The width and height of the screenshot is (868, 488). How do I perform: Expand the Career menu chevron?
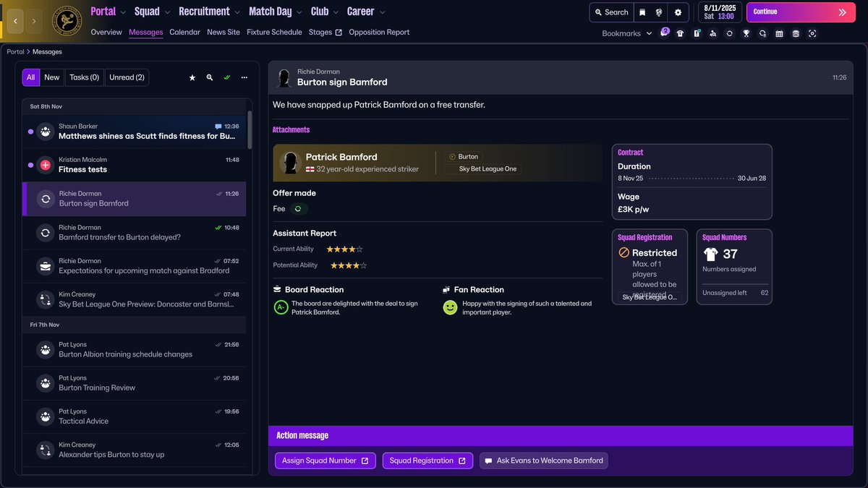382,12
